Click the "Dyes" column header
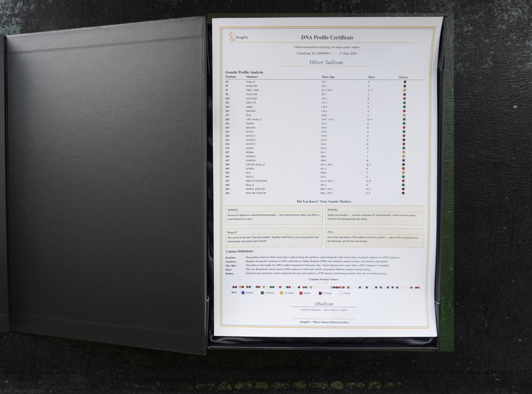This screenshot has width=532, height=394. pos(371,77)
